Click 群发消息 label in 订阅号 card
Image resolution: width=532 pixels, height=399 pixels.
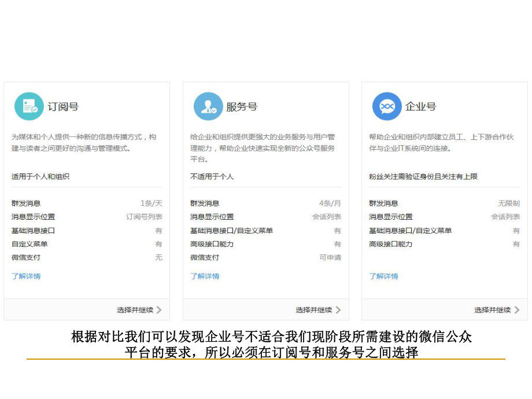[26, 203]
